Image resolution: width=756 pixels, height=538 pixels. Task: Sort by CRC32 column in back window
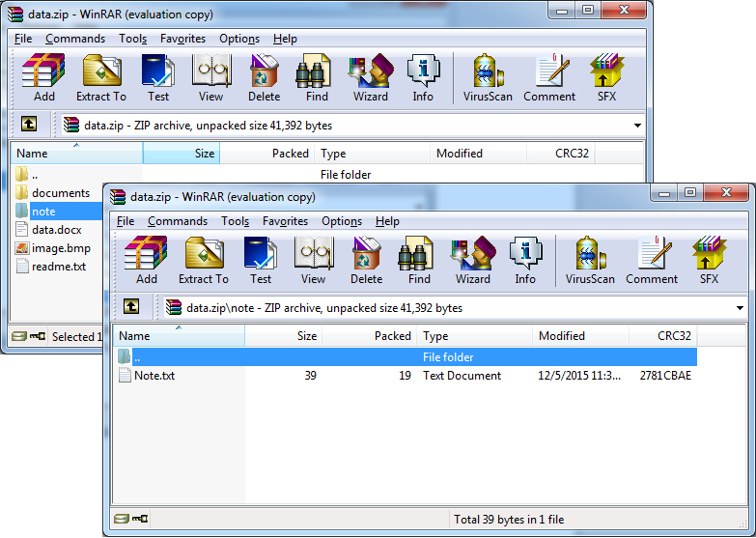point(561,153)
